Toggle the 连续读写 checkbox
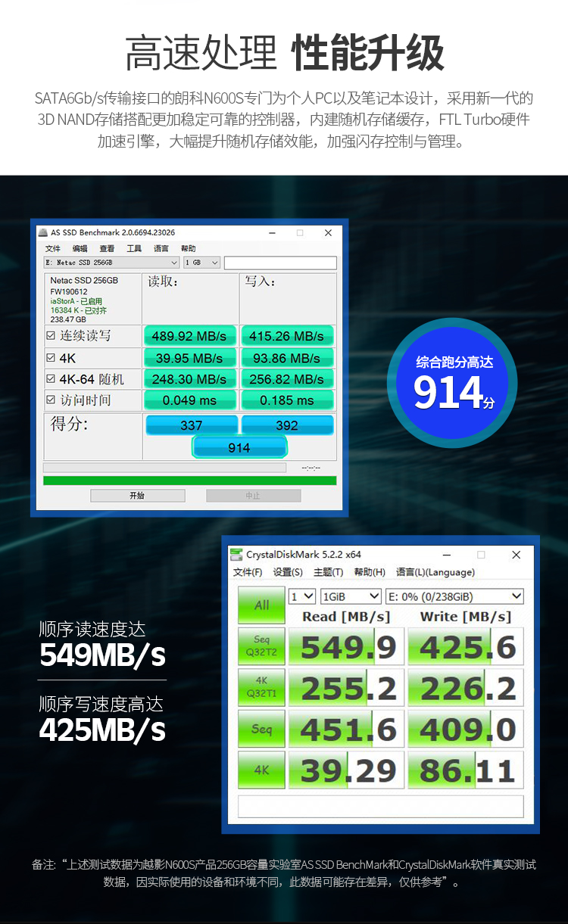 click(51, 336)
